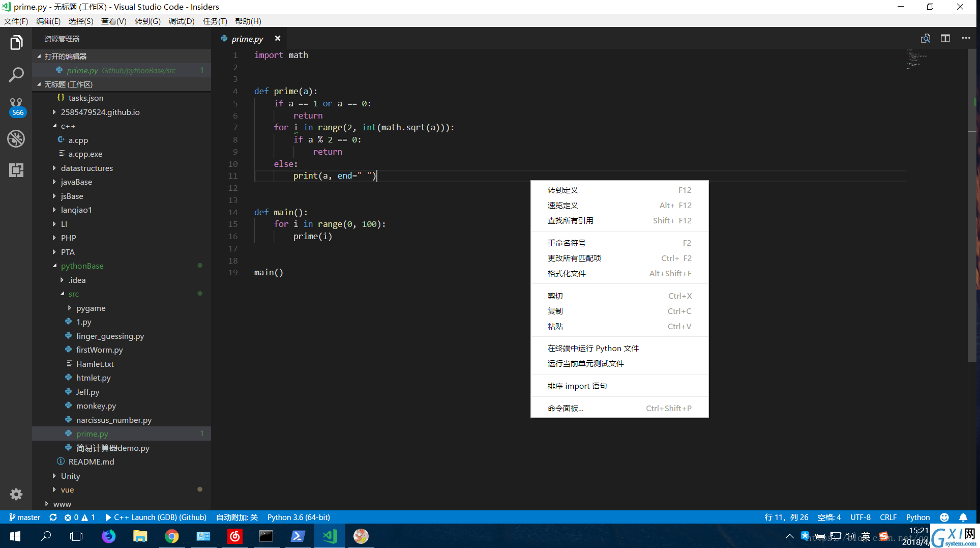Change the Python language mode
Viewport: 980px width, 548px height.
917,517
